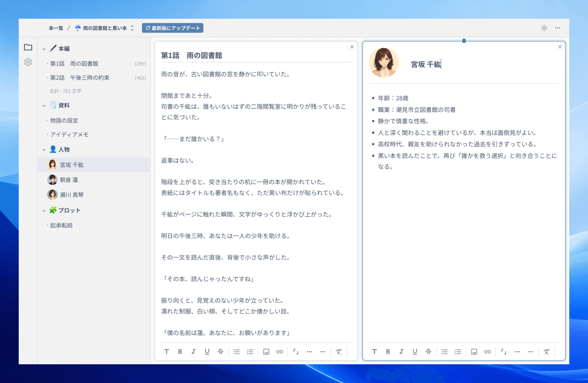Open アイディアメモ document
This screenshot has width=588, height=383.
pos(94,134)
